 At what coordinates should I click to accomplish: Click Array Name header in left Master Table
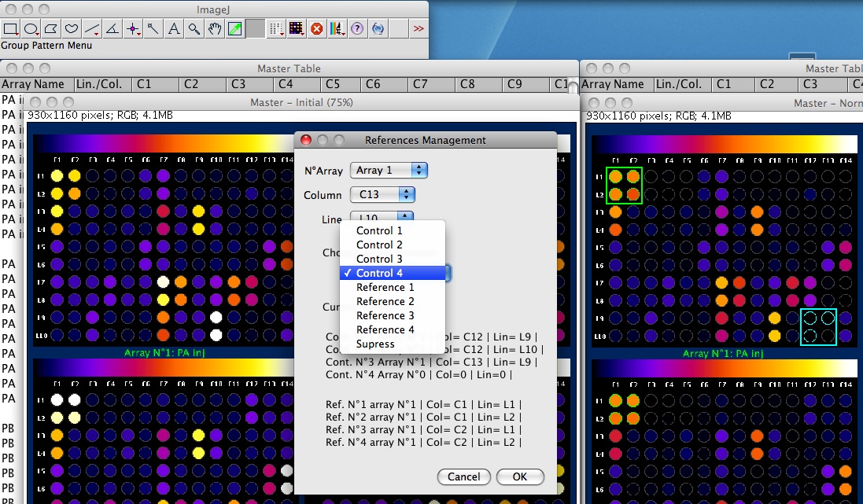pyautogui.click(x=36, y=84)
